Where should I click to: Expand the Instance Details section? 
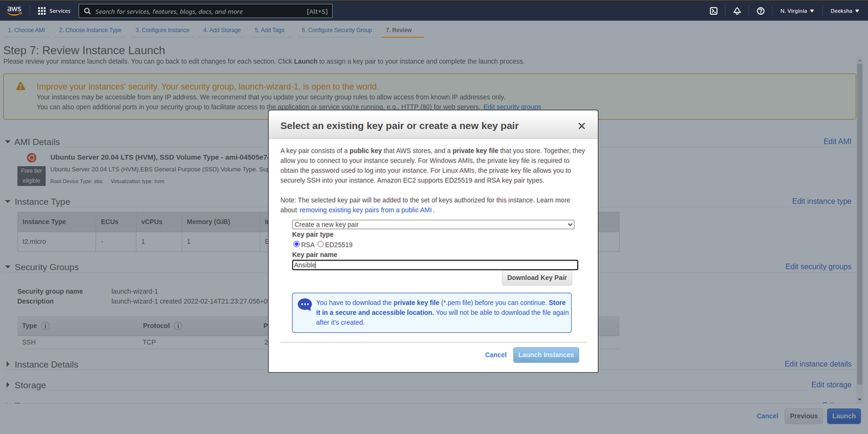click(8, 364)
